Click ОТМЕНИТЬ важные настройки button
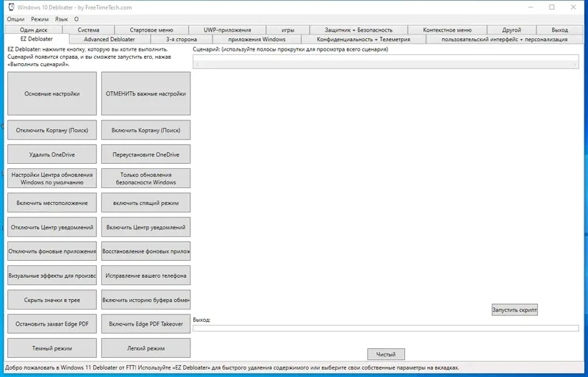This screenshot has height=377, width=588. (146, 93)
